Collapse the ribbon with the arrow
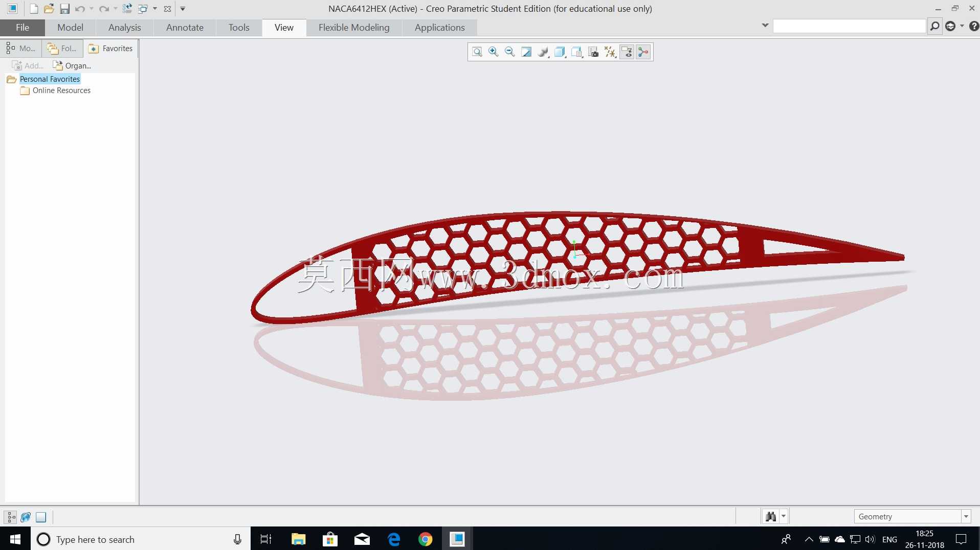Image resolution: width=980 pixels, height=550 pixels. pos(765,25)
